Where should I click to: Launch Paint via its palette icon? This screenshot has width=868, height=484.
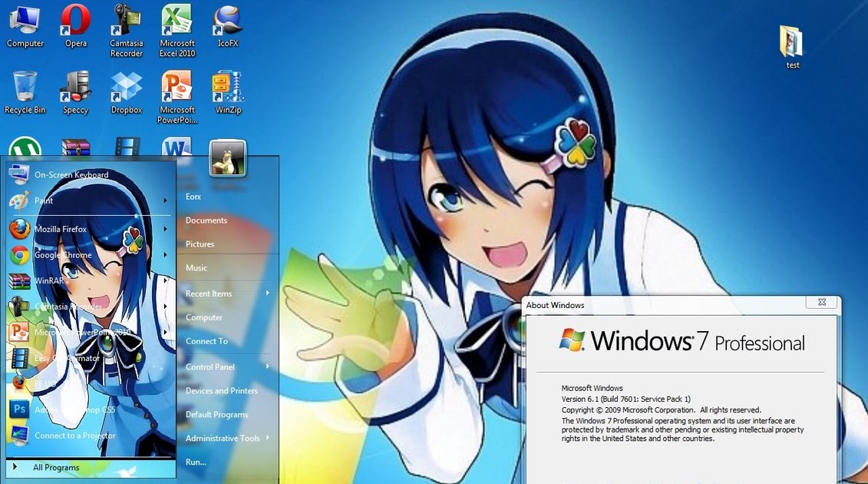19,201
